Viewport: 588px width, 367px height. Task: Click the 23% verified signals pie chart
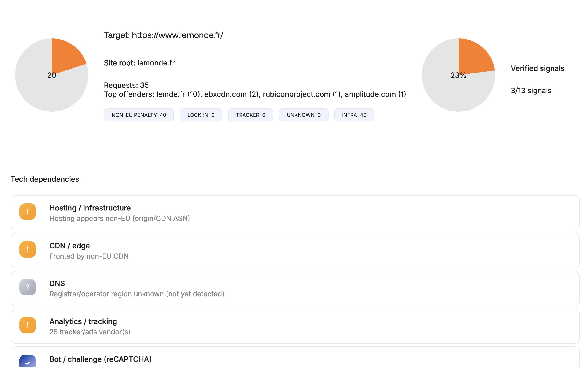pos(458,75)
